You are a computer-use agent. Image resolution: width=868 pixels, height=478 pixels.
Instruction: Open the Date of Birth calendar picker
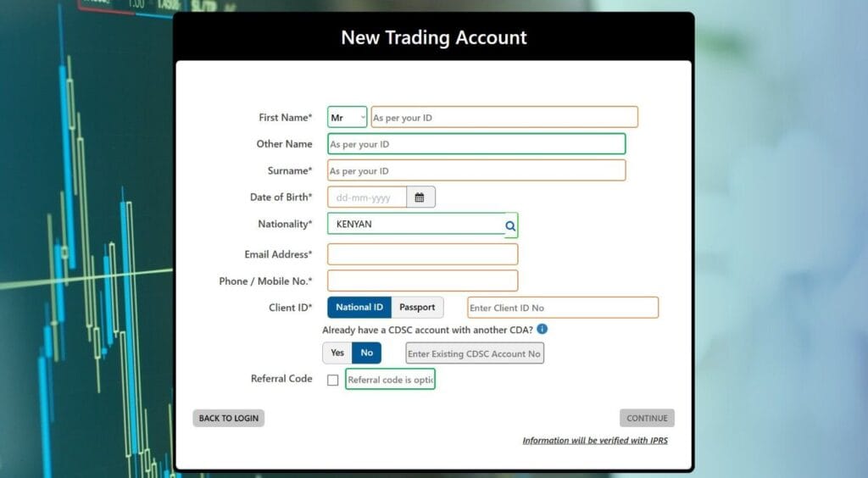click(420, 197)
